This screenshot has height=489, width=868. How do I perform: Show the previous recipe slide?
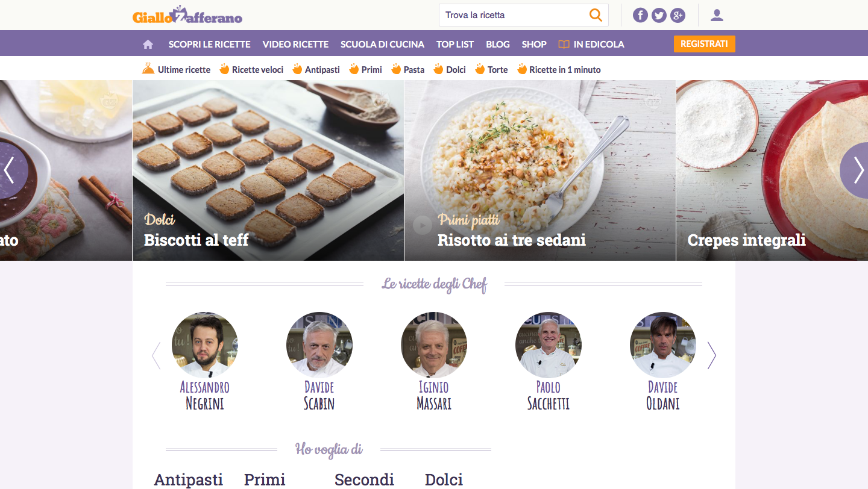pyautogui.click(x=11, y=170)
